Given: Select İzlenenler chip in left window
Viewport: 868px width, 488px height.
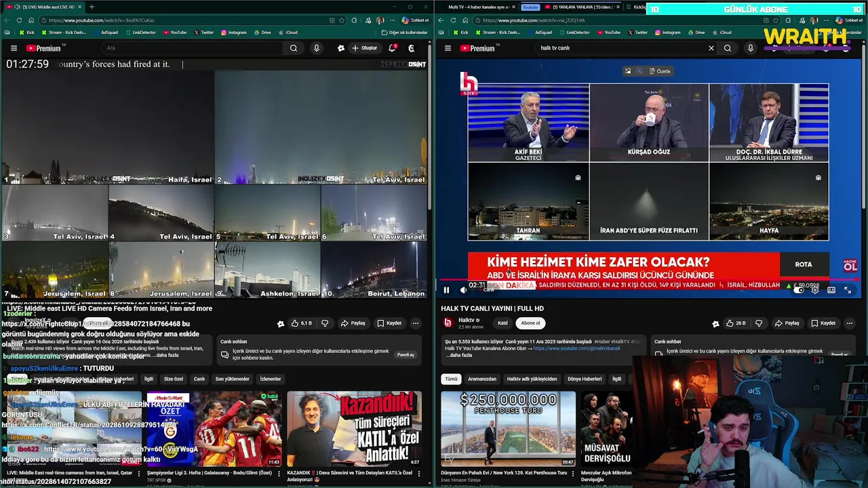Looking at the screenshot, I should pos(271,379).
